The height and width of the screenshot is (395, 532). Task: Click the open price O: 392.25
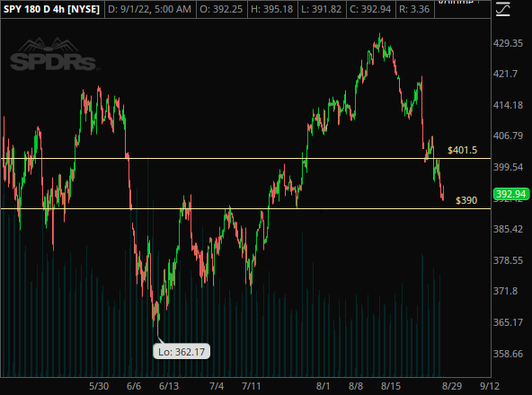(x=221, y=9)
